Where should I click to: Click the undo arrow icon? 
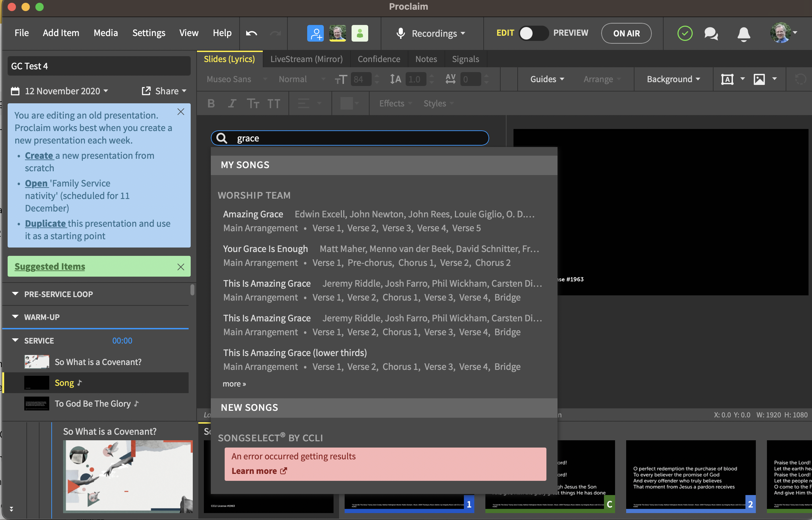(x=251, y=33)
